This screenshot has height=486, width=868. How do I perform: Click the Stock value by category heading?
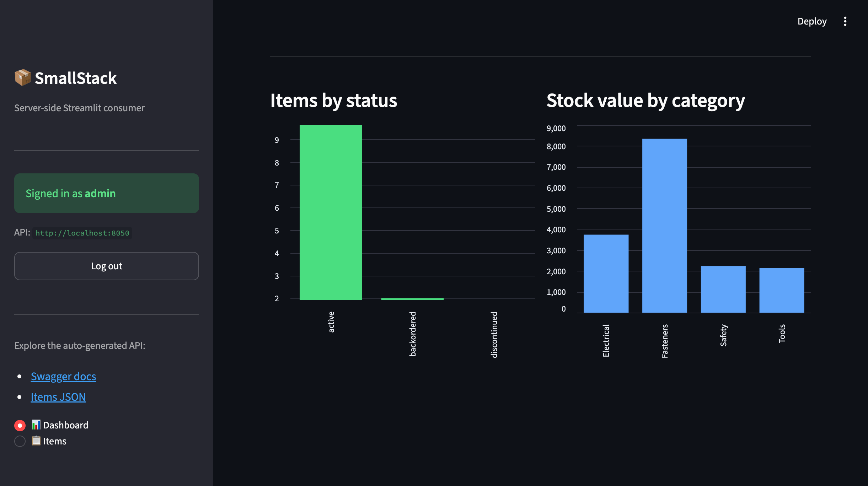[x=645, y=101]
